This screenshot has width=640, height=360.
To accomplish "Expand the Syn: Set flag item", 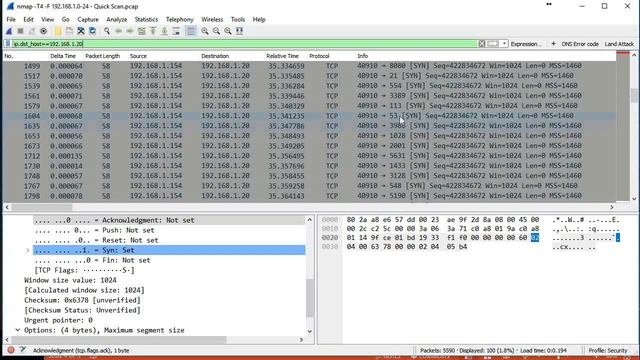I will [x=27, y=250].
